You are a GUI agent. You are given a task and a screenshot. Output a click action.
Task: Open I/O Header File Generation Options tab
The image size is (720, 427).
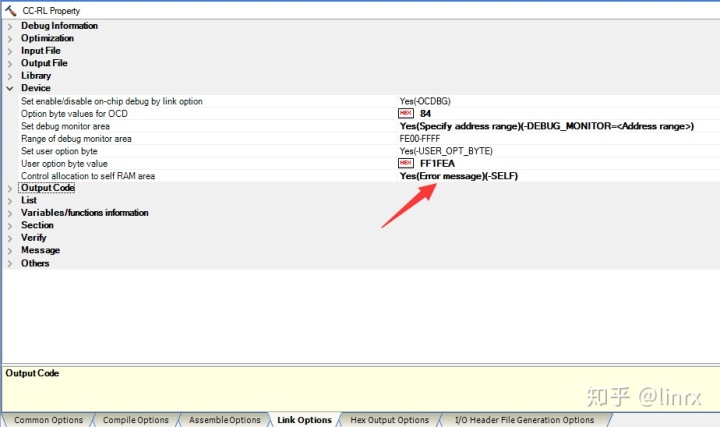coord(524,420)
